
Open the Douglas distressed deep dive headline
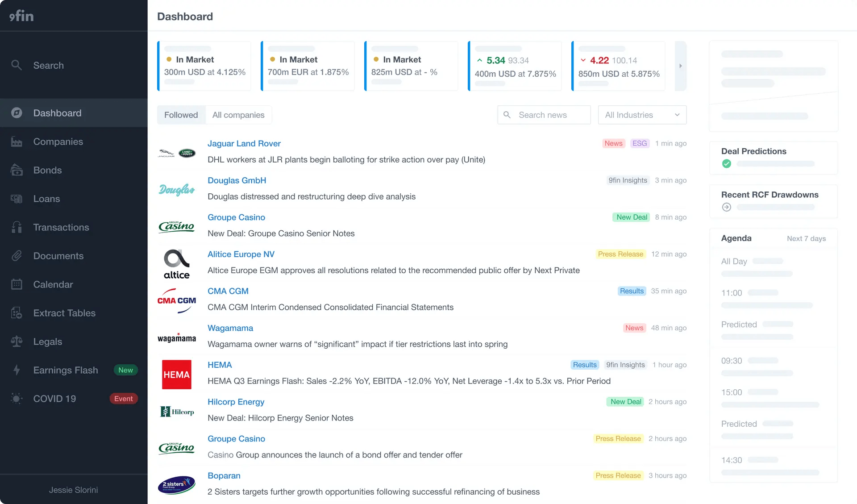click(x=312, y=196)
